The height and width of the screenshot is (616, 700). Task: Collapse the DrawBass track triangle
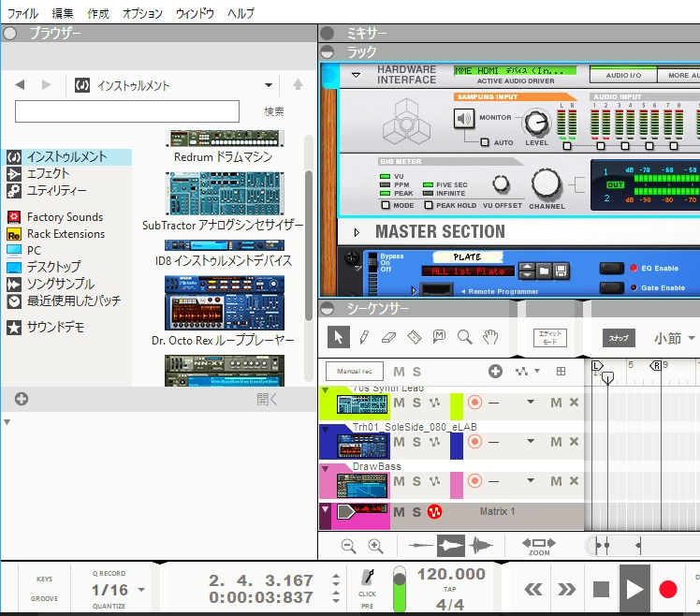pos(326,469)
